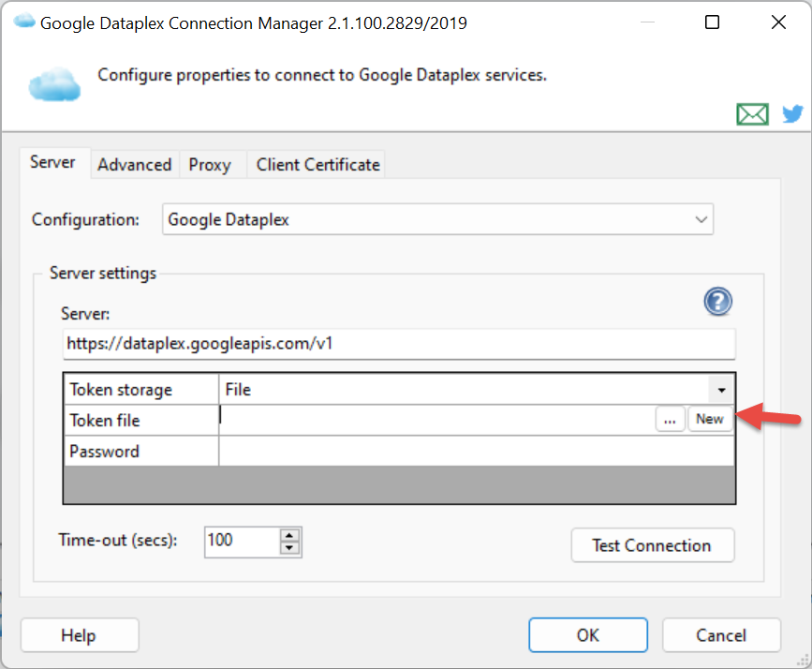Browse for token file with ellipsis button

click(x=670, y=419)
